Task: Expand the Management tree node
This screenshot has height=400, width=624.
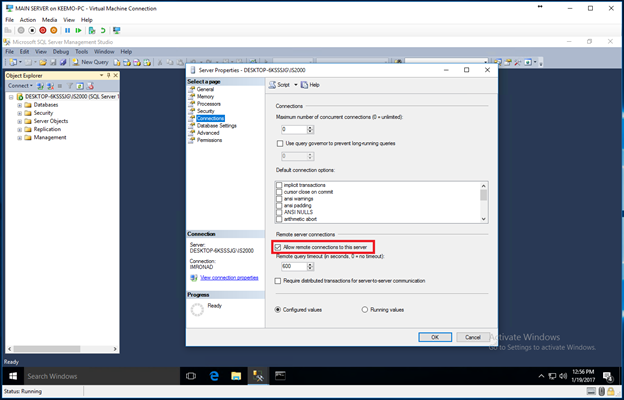Action: pyautogui.click(x=20, y=138)
